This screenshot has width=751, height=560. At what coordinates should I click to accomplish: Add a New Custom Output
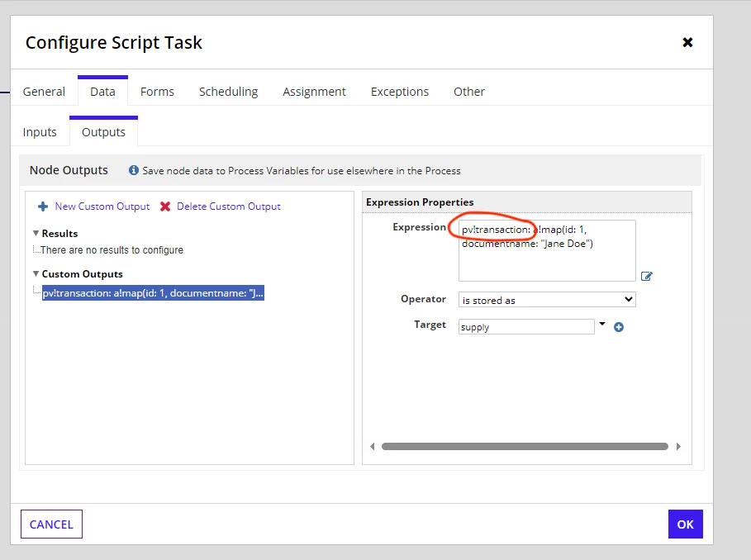tap(102, 206)
